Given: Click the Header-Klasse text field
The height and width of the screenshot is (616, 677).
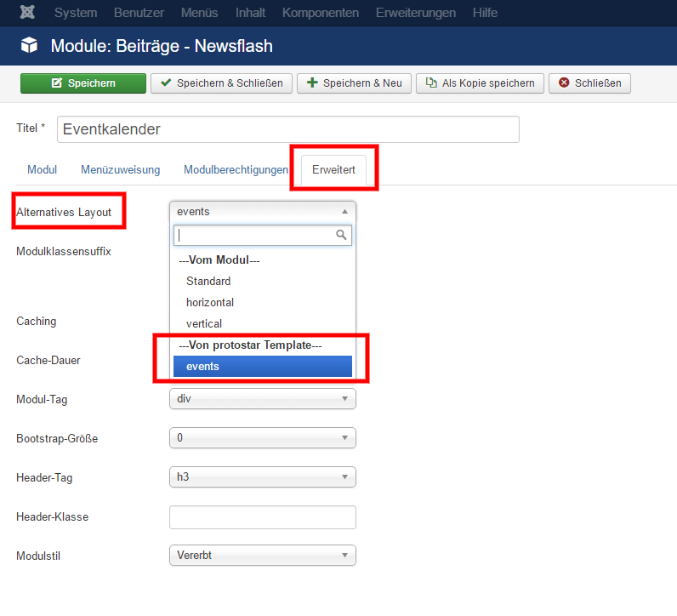Looking at the screenshot, I should coord(262,517).
